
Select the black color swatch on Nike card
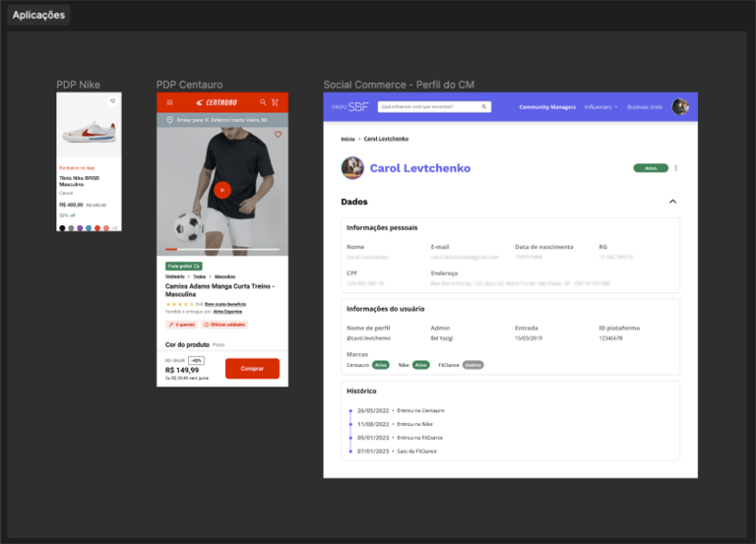pos(62,228)
